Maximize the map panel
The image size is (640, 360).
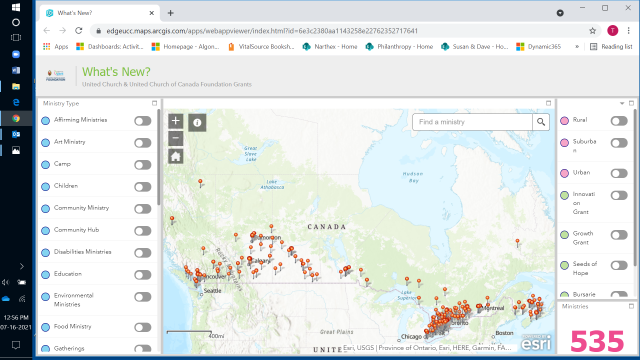coord(548,103)
